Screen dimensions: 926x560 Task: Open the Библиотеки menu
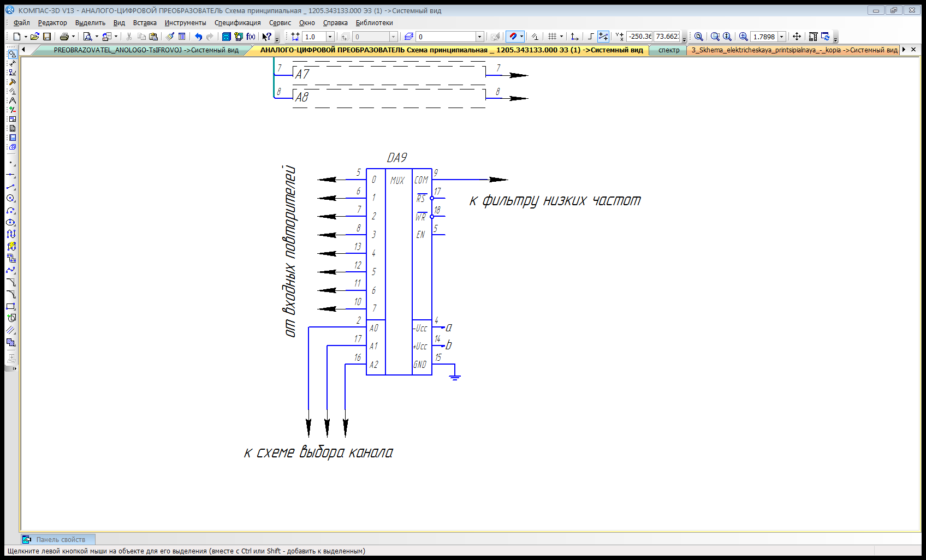[x=375, y=23]
